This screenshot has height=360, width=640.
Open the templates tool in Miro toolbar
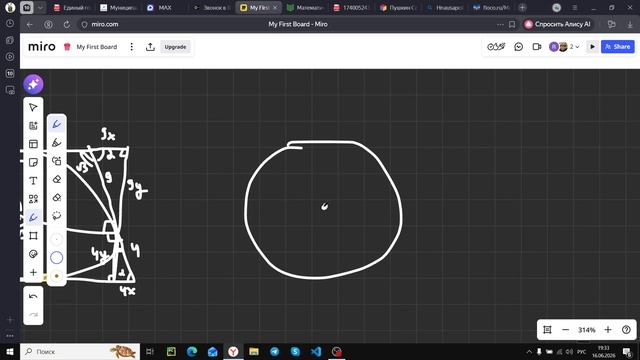33,126
